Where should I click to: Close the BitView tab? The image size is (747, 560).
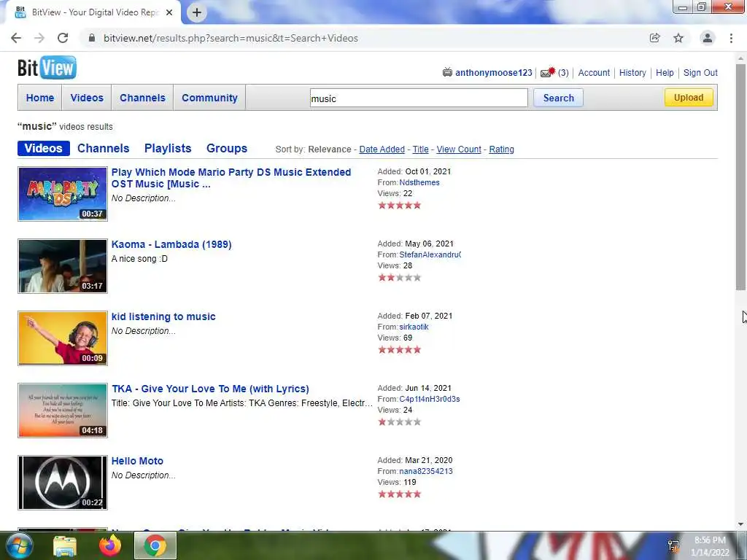click(x=169, y=12)
